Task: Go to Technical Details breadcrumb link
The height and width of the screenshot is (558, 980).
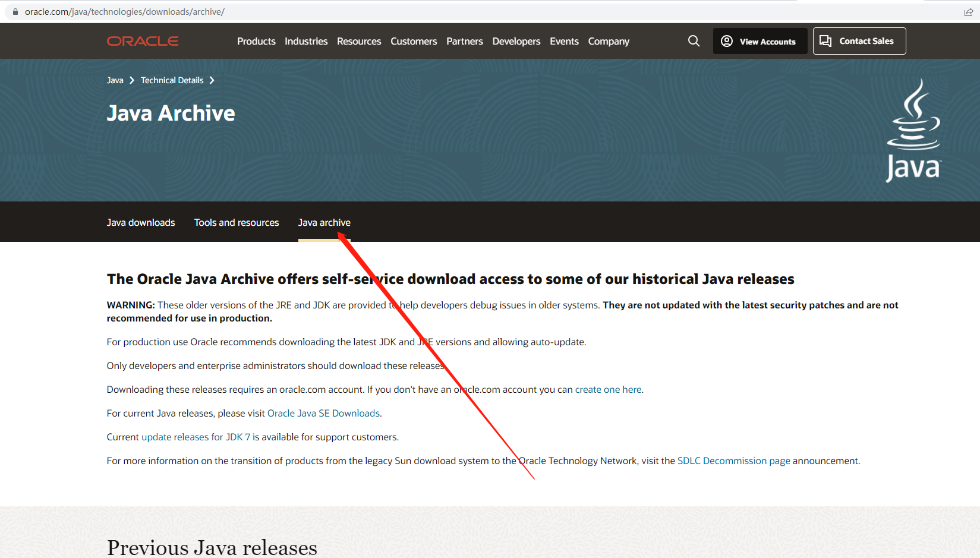Action: pyautogui.click(x=172, y=80)
